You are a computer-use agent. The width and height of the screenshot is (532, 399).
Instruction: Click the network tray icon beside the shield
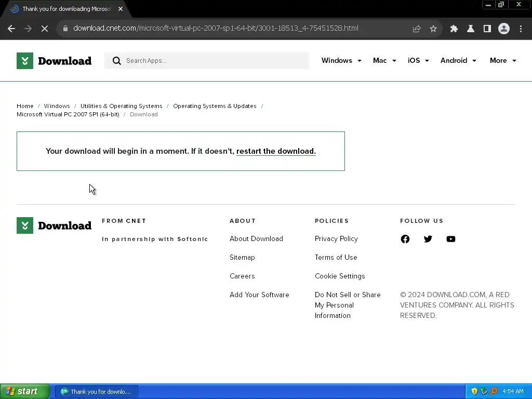pos(484,391)
